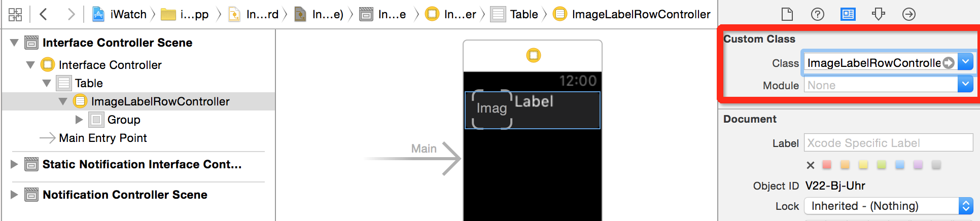This screenshot has height=221, width=980.
Task: Jump to class via arrow in Class field
Action: pos(949,63)
